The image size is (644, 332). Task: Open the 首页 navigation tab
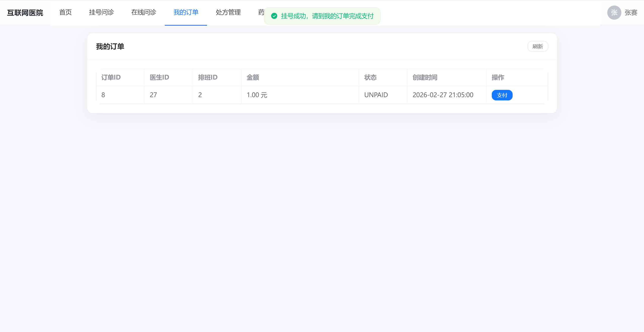[x=65, y=12]
